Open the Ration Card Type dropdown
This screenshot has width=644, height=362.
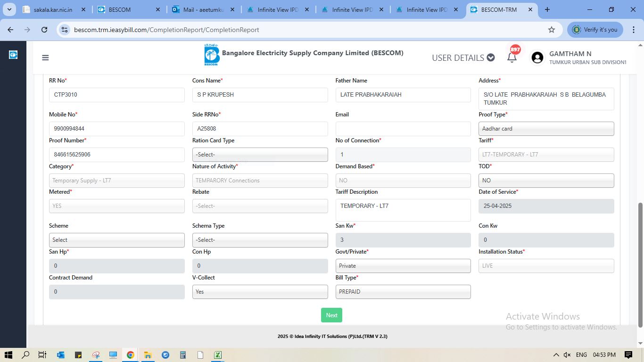[x=260, y=155]
